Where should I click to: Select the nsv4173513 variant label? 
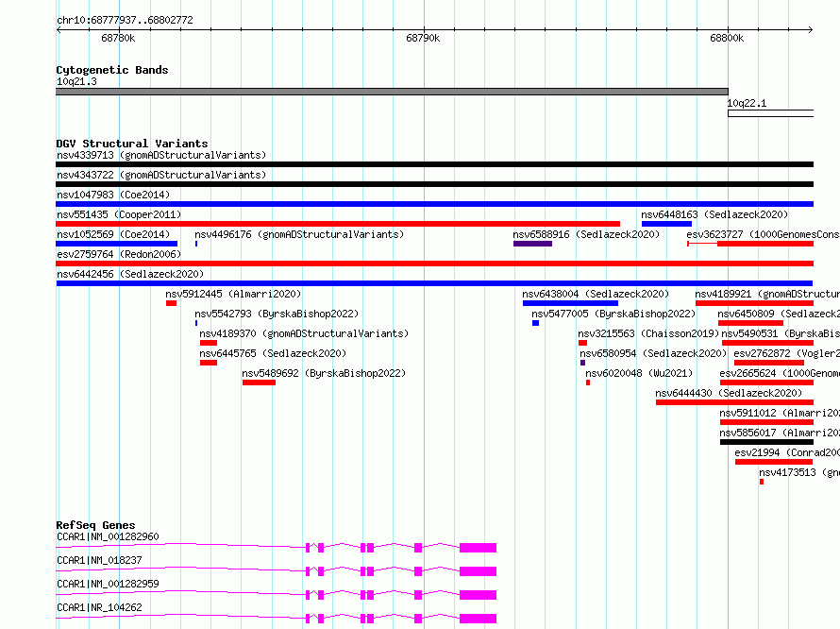pyautogui.click(x=798, y=472)
